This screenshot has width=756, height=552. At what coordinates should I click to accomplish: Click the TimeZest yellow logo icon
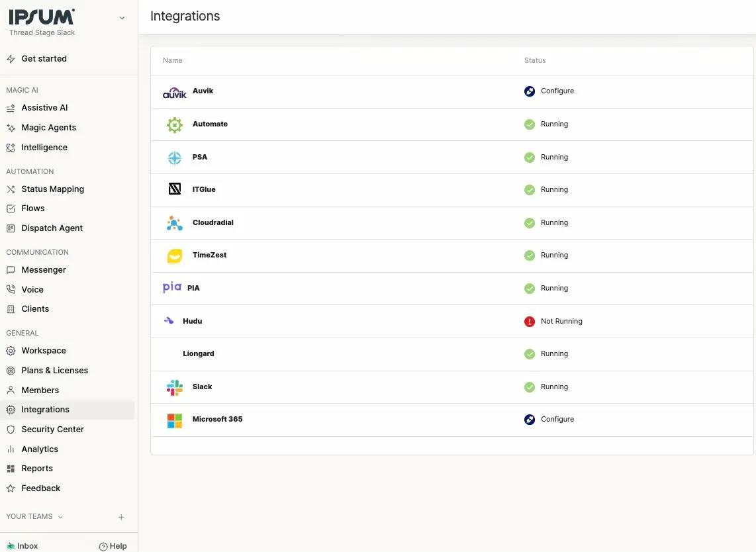click(175, 255)
